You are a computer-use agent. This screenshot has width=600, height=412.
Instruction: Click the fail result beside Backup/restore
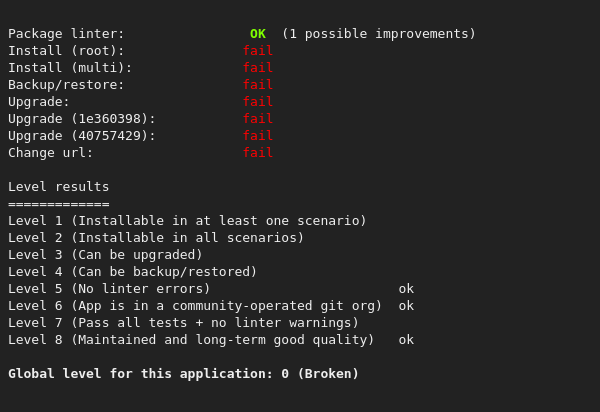click(x=258, y=85)
